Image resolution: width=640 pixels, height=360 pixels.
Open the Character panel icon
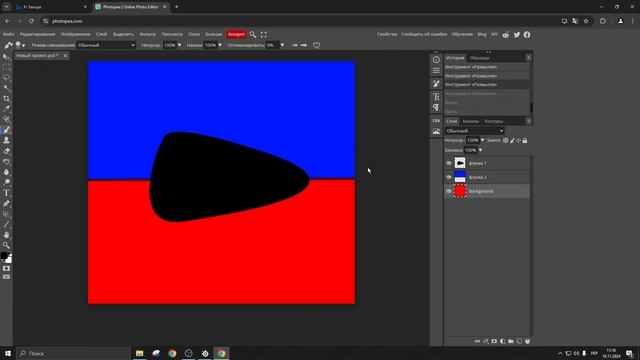436,96
